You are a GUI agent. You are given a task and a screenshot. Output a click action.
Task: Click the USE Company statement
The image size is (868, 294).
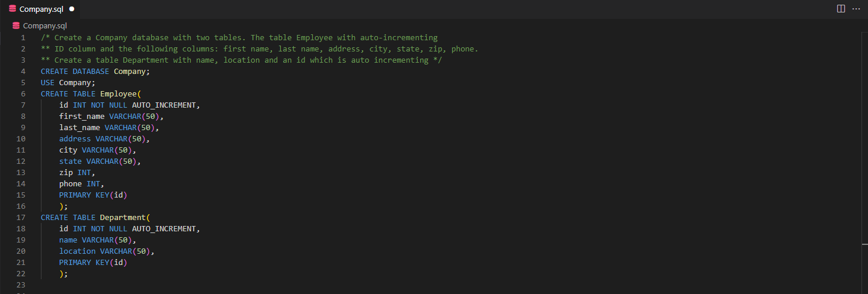pos(68,82)
